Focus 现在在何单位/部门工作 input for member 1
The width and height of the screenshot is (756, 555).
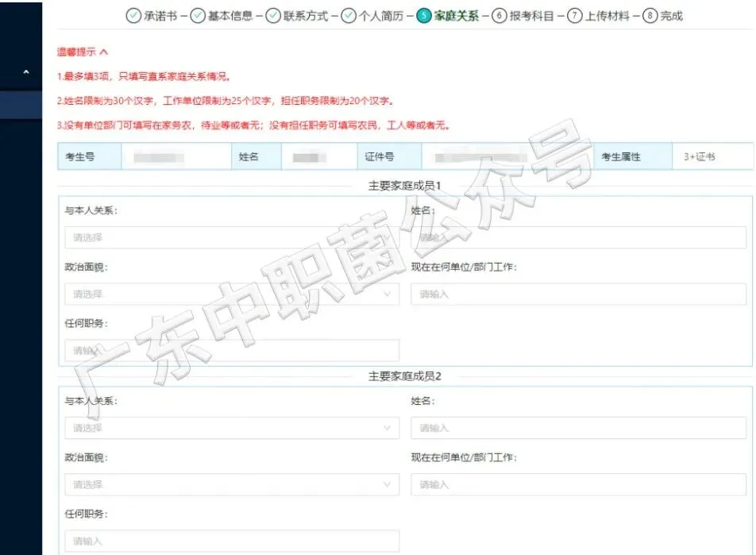point(579,294)
